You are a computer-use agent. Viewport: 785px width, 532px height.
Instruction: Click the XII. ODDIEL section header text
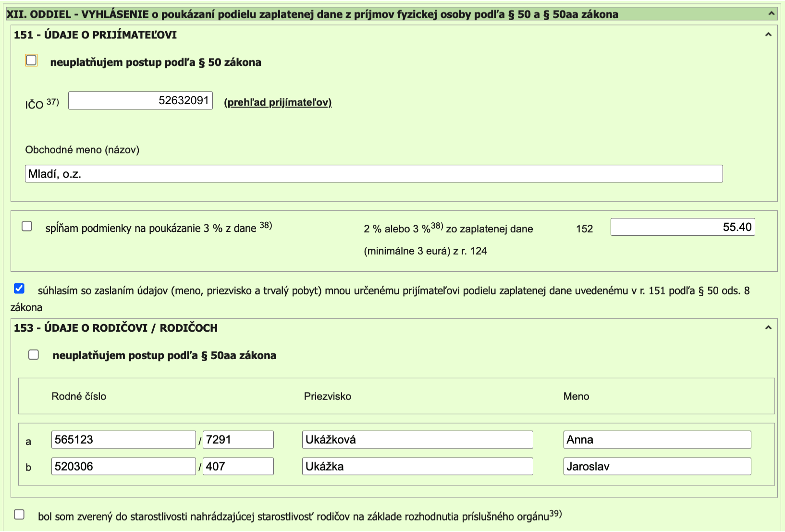[312, 14]
